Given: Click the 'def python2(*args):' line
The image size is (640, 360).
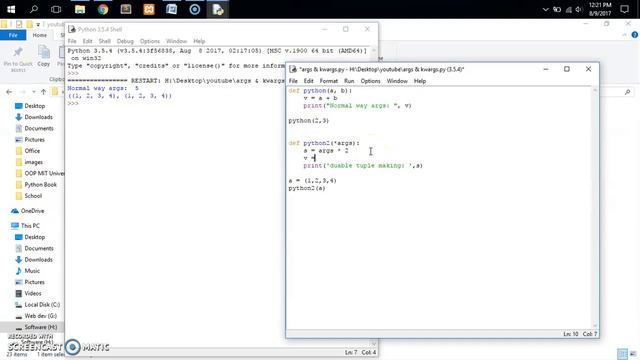Looking at the screenshot, I should tap(324, 143).
